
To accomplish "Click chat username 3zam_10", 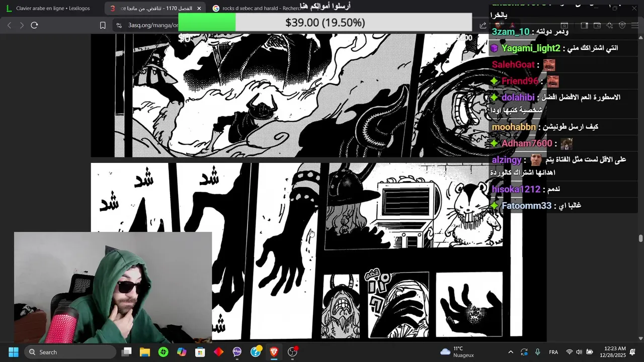I will click(510, 32).
